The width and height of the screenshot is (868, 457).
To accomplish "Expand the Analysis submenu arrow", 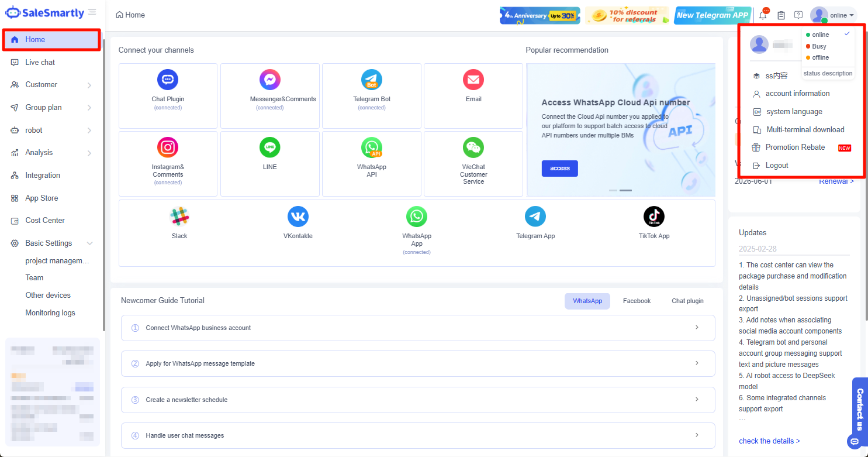I will [89, 153].
